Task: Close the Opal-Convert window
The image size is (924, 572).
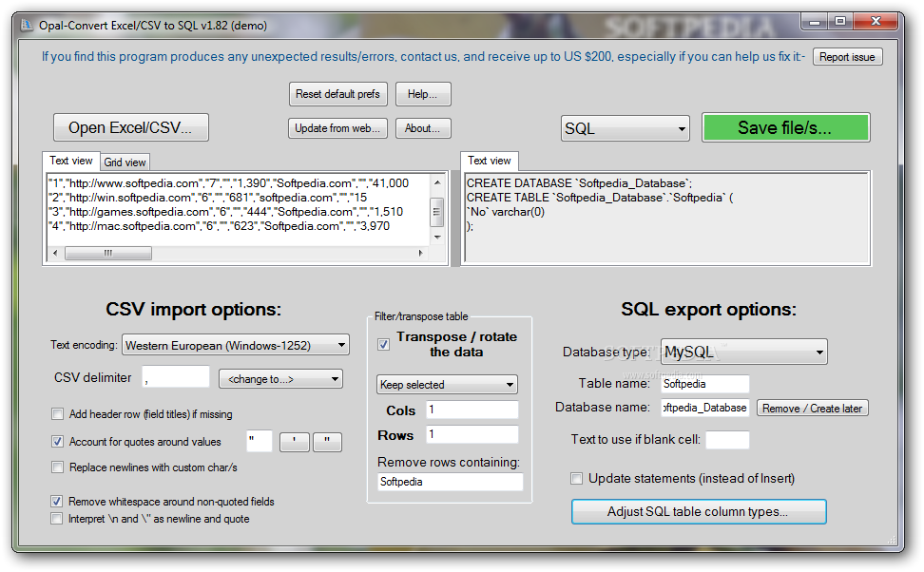Action: (x=876, y=22)
